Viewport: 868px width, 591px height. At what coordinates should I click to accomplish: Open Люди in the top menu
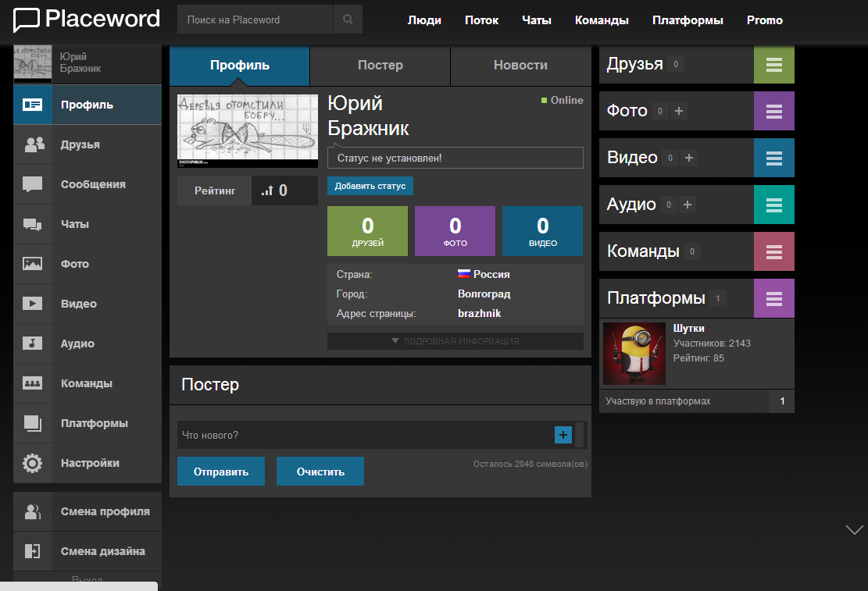424,20
